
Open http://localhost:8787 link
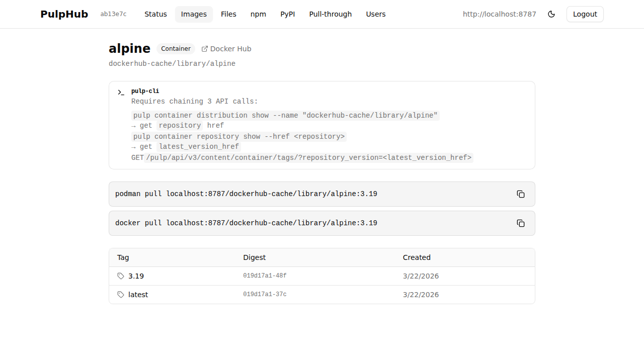pos(499,14)
